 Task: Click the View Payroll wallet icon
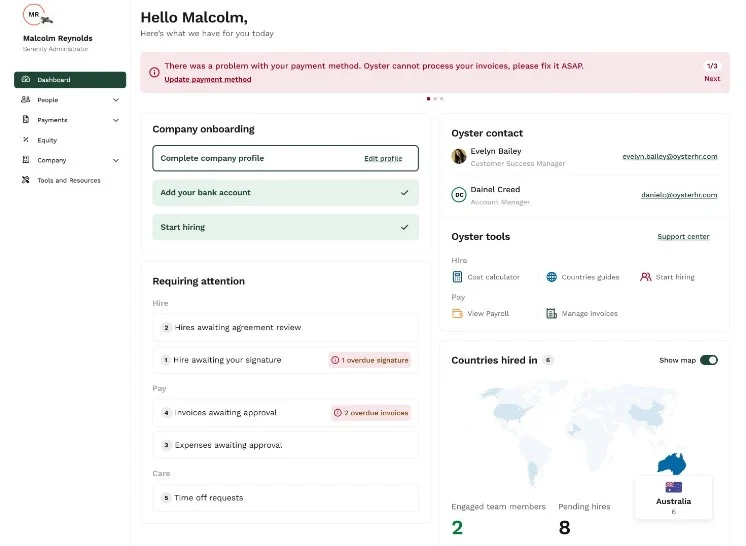457,313
